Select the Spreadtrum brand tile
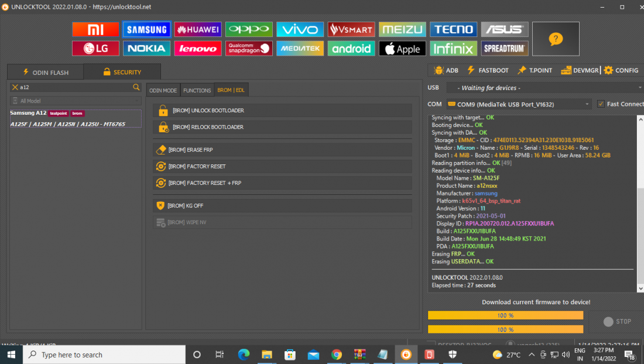The image size is (644, 364). [505, 49]
